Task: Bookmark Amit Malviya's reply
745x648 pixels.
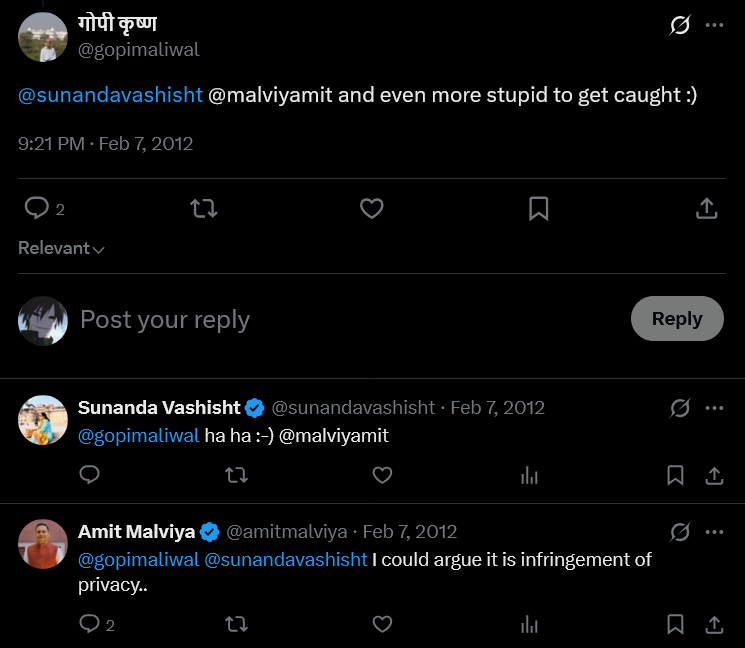Action: (x=675, y=624)
